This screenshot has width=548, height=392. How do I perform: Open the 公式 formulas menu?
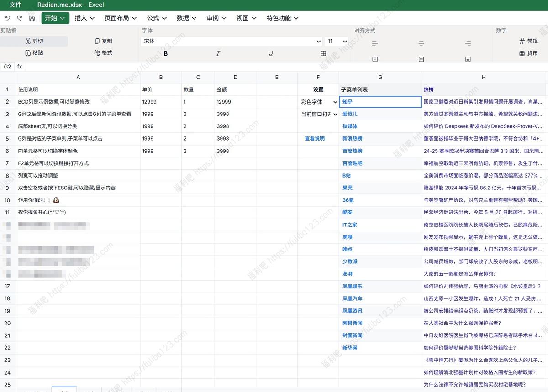157,18
